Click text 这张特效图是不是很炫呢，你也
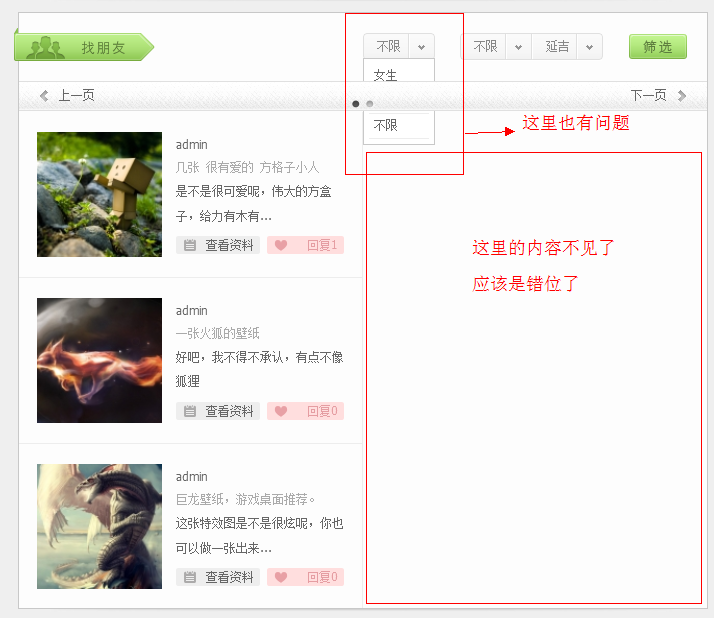 [260, 523]
